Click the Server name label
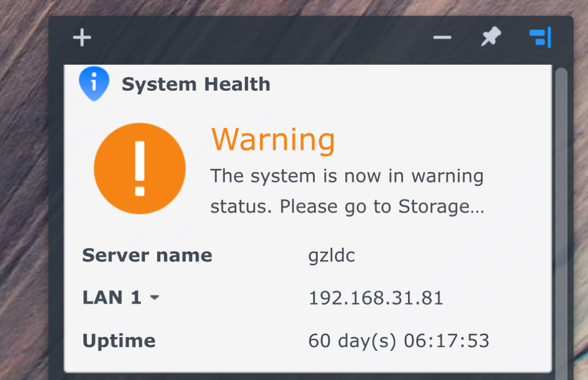The width and height of the screenshot is (588, 380). coord(148,255)
